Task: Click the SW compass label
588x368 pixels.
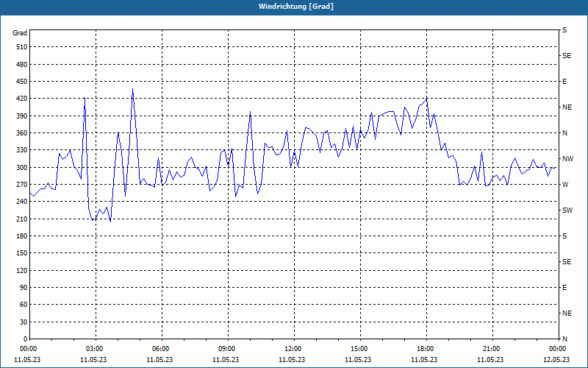Action: coord(567,210)
